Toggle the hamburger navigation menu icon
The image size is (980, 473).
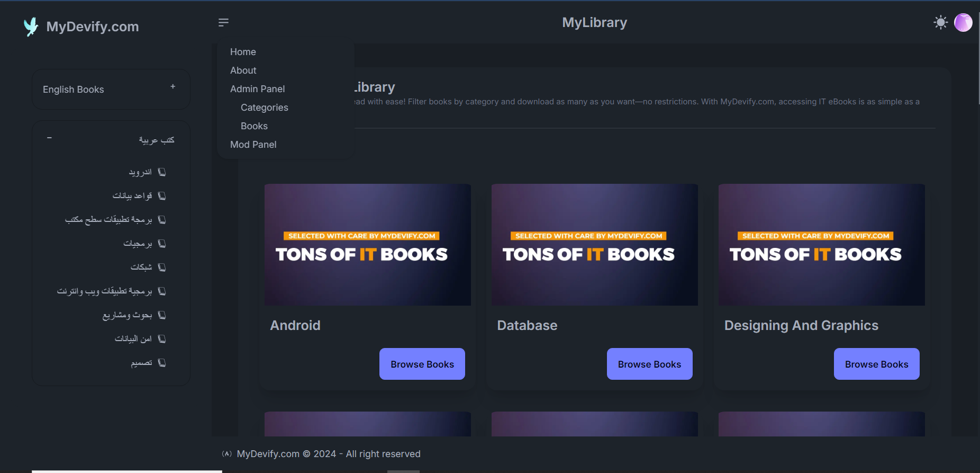[223, 22]
